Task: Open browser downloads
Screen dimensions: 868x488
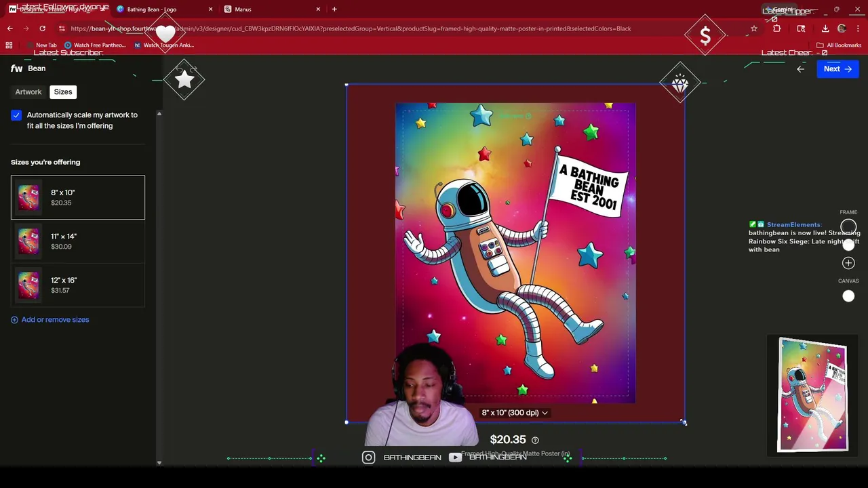Action: point(825,28)
